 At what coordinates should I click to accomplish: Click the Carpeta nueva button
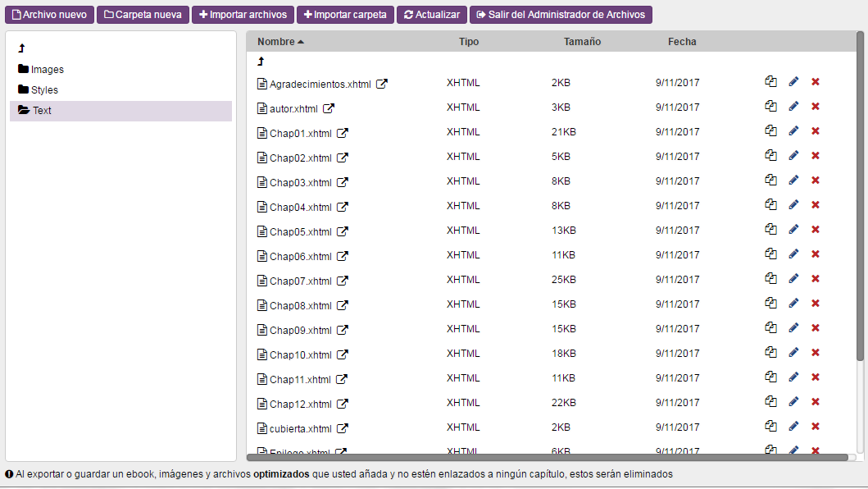tap(143, 15)
